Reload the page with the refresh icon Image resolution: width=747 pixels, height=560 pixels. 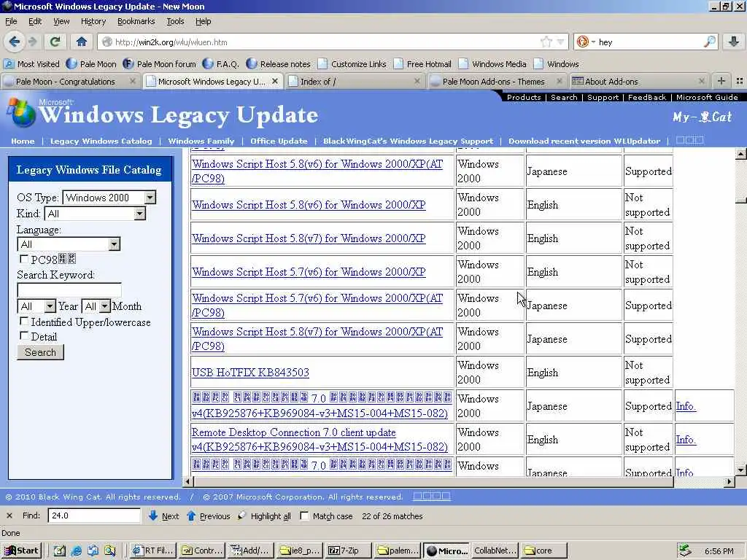(55, 42)
